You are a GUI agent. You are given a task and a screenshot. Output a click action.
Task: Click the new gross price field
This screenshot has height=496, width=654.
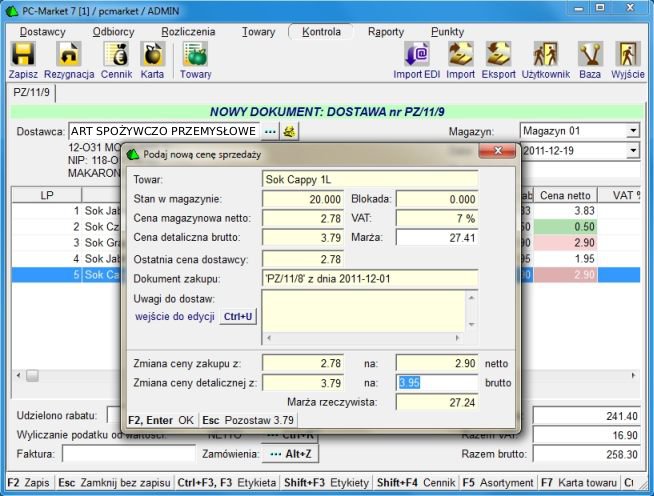[x=437, y=381]
